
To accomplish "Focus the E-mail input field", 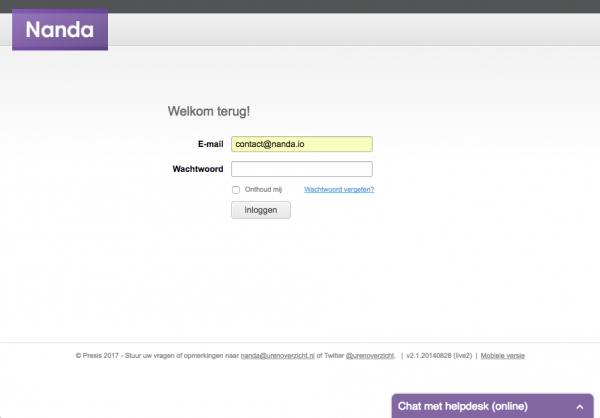I will (x=302, y=144).
